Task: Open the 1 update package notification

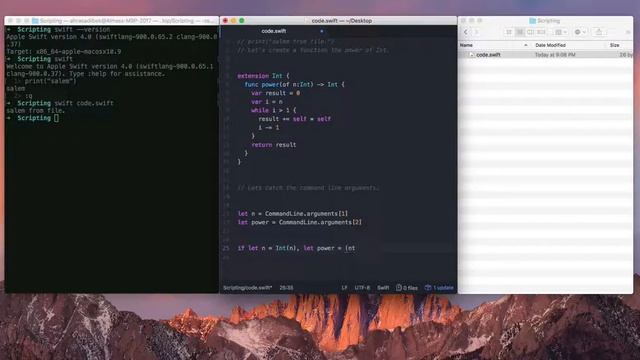Action: point(439,288)
